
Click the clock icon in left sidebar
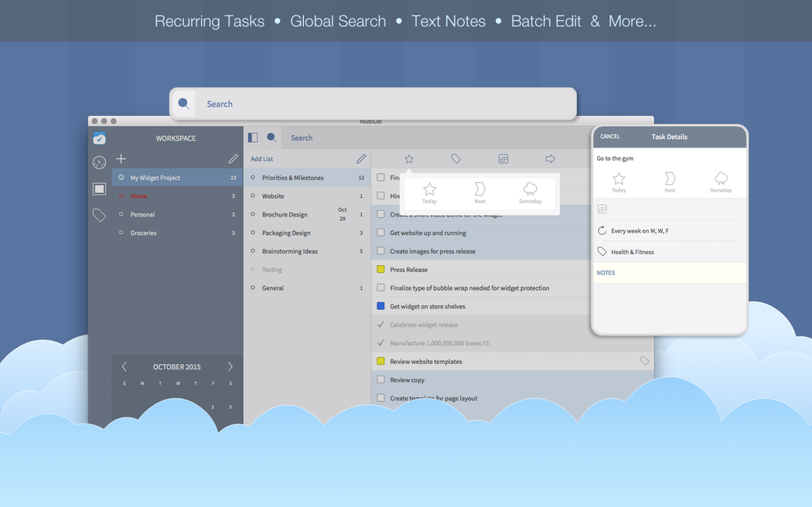[99, 162]
